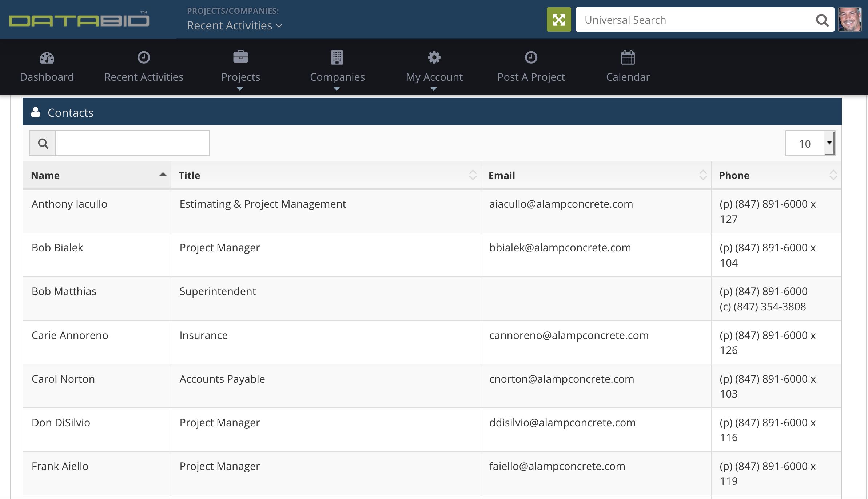The height and width of the screenshot is (499, 868).
Task: Select the Anthony Iacullo name cell
Action: coord(97,211)
